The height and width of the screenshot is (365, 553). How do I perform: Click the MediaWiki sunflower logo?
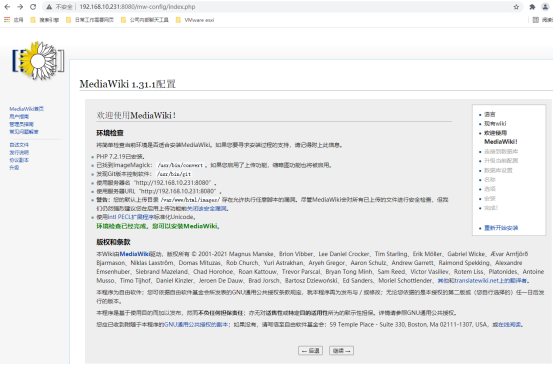(38, 61)
